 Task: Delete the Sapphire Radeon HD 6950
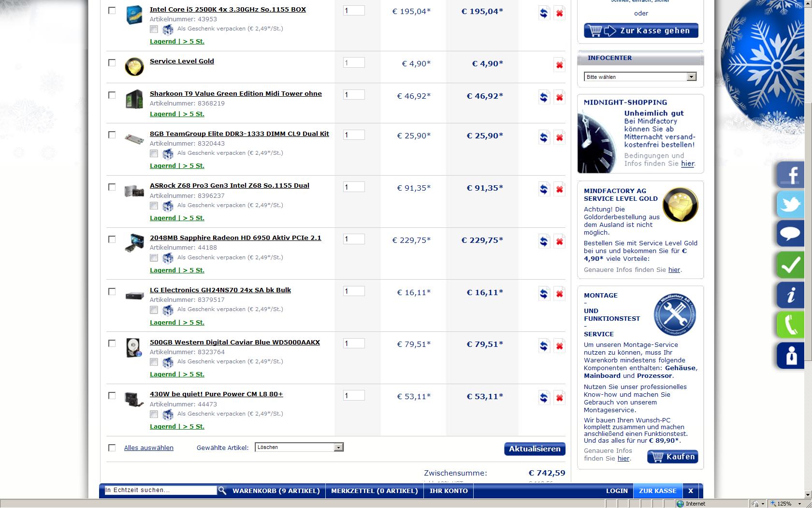pos(559,241)
